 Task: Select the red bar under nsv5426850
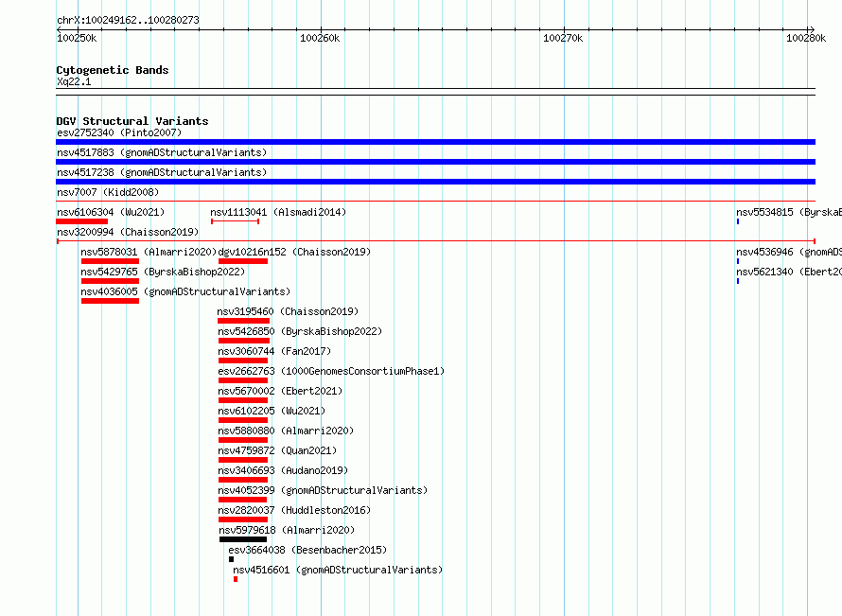click(244, 341)
